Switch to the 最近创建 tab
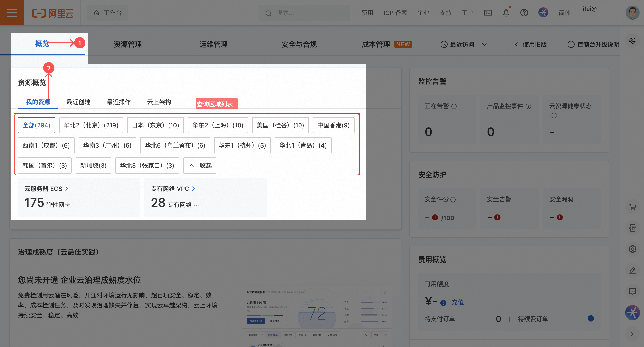Screen dimensions: 644x347 tap(78, 102)
